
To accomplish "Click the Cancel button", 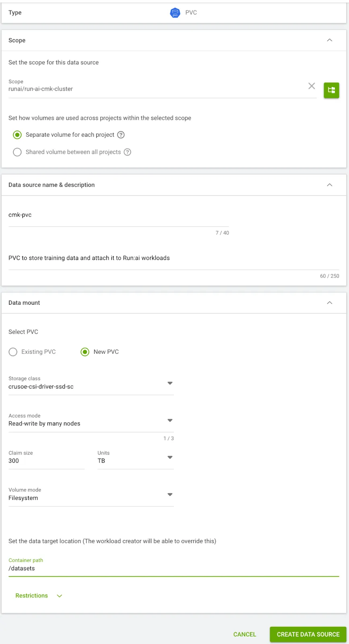I will [244, 634].
